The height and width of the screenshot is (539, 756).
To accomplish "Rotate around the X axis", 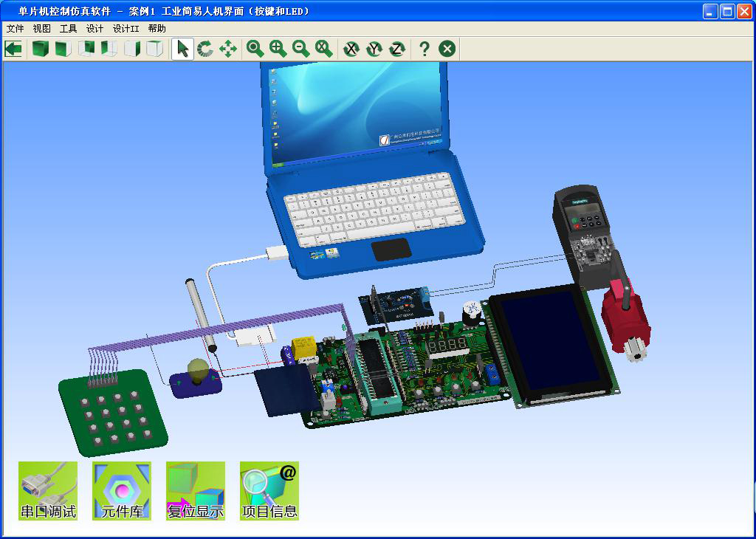I will [x=351, y=49].
